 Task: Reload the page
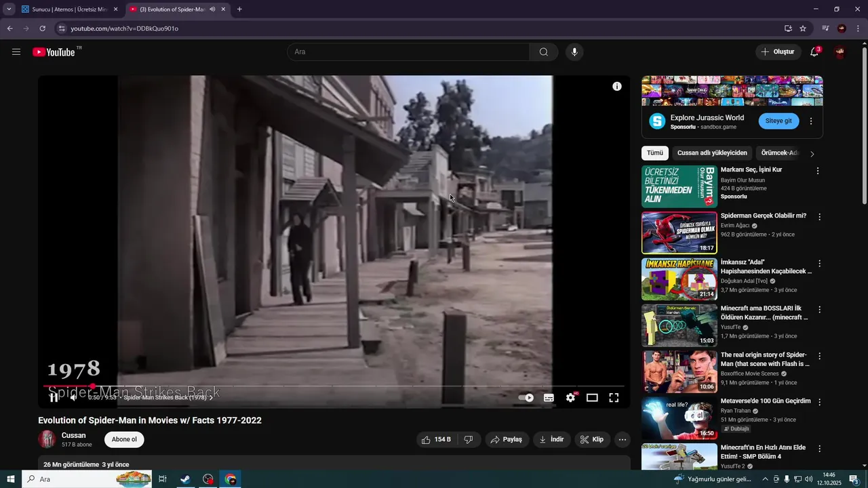[42, 28]
